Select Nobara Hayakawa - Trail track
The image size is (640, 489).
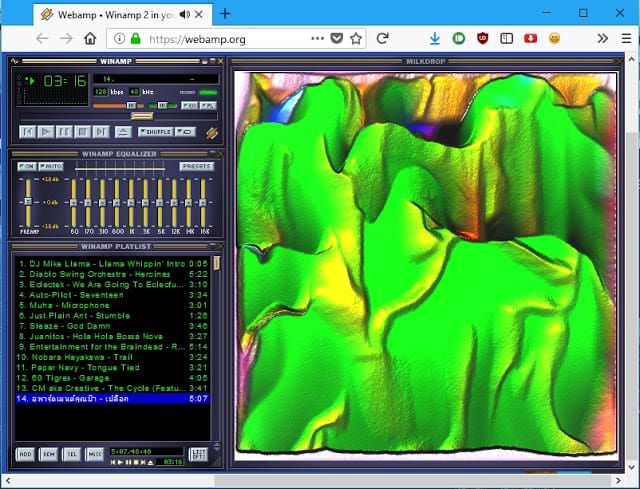(x=113, y=357)
